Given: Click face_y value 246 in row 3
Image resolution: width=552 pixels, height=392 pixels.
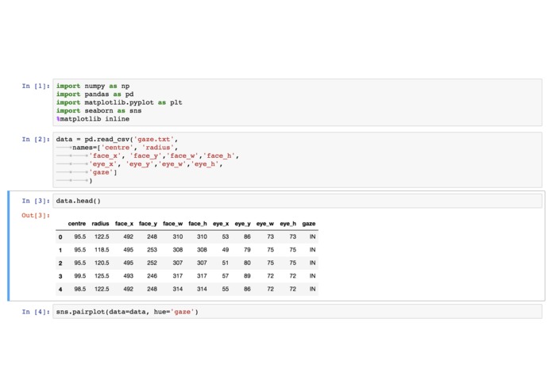Looking at the screenshot, I should [x=152, y=275].
